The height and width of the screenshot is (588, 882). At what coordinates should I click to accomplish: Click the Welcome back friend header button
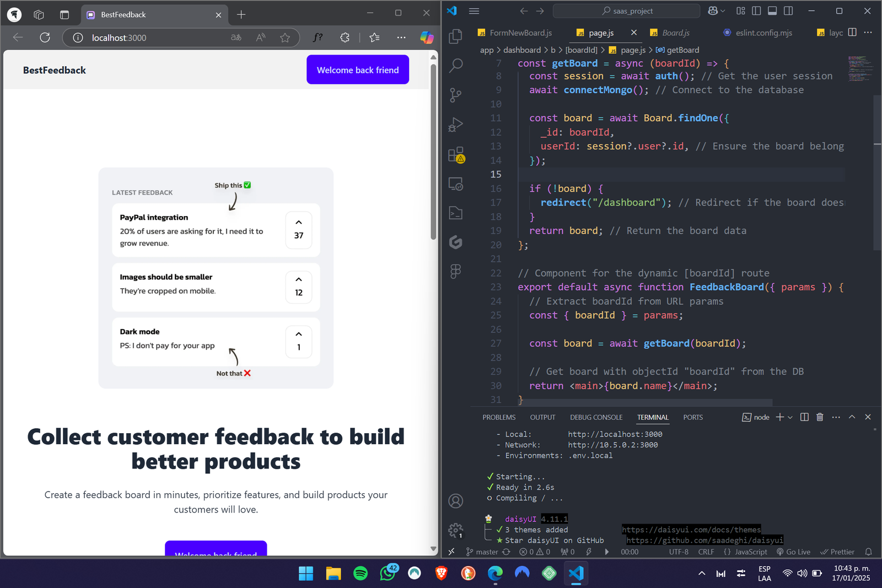point(357,70)
